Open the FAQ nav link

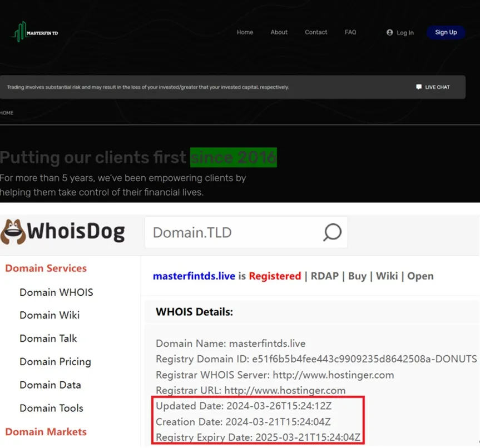(350, 32)
